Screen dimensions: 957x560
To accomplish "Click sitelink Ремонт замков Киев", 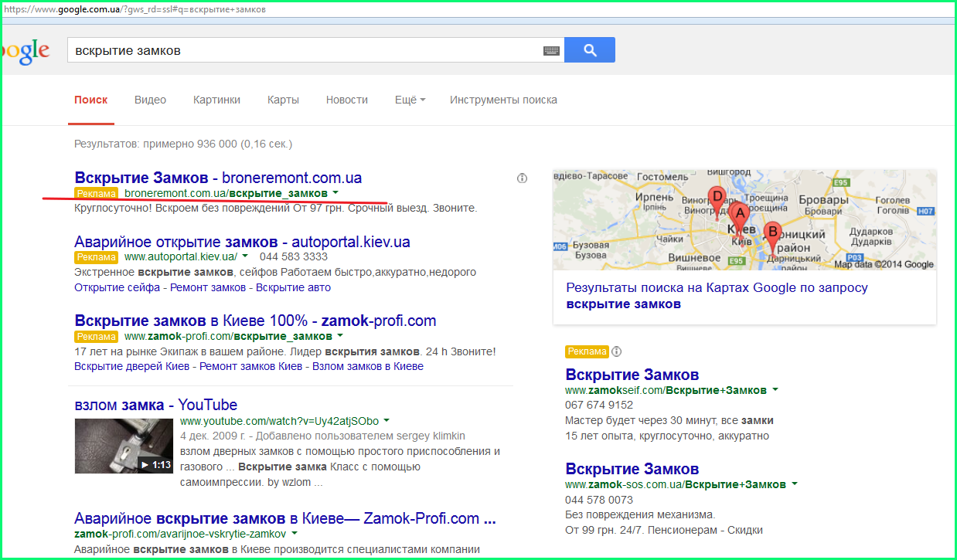I will coord(251,366).
